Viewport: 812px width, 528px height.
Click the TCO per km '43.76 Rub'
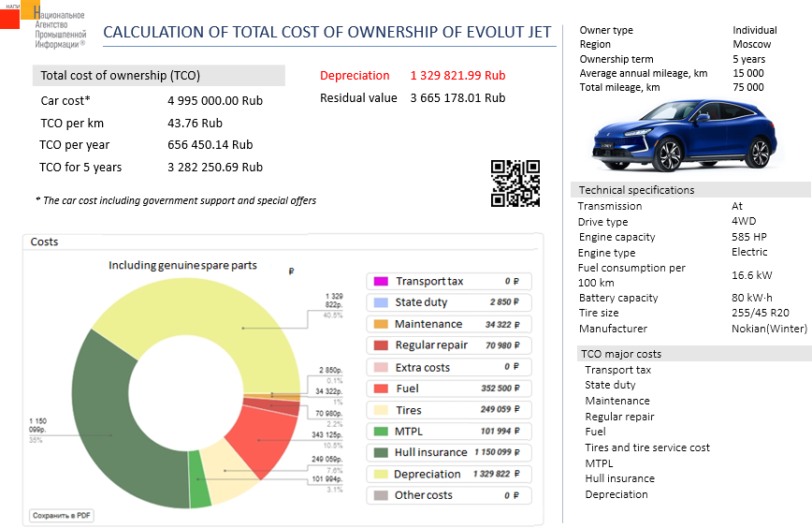click(x=195, y=123)
